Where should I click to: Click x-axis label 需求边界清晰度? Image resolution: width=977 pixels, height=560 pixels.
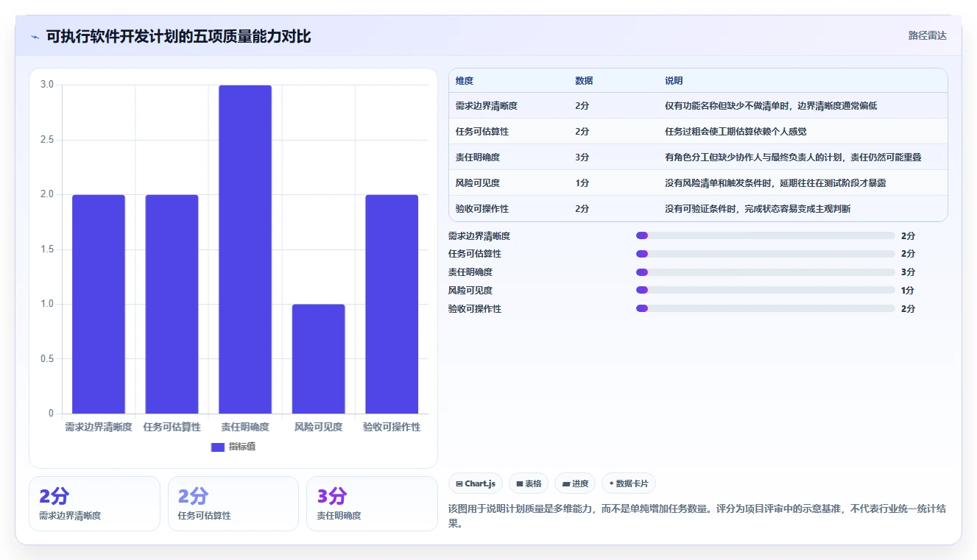click(99, 427)
